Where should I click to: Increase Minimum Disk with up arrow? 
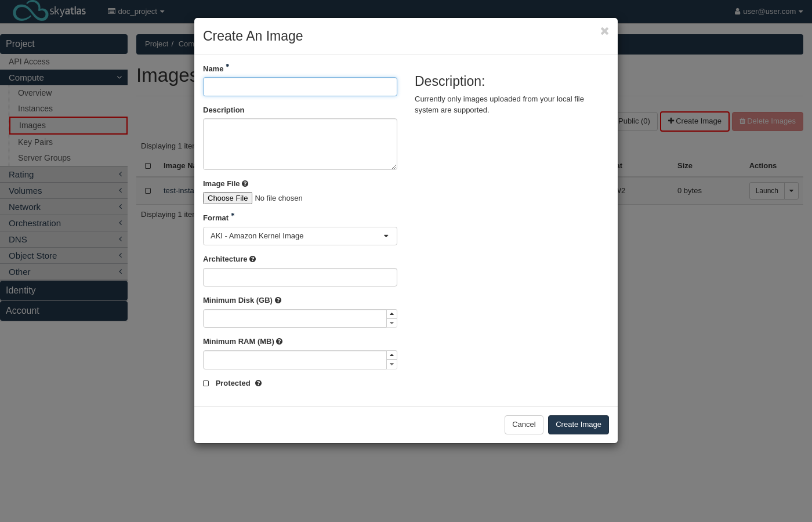click(391, 314)
